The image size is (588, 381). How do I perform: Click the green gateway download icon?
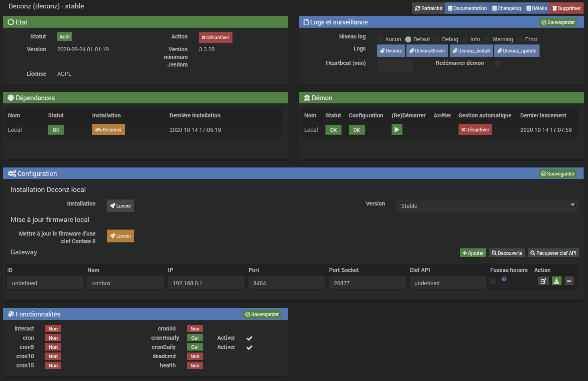coord(556,281)
